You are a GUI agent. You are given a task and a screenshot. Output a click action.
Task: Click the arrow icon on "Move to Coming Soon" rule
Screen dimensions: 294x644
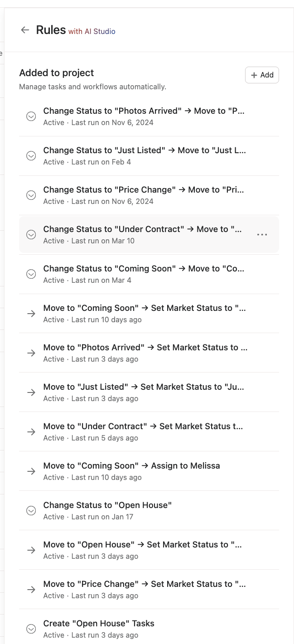pyautogui.click(x=31, y=314)
